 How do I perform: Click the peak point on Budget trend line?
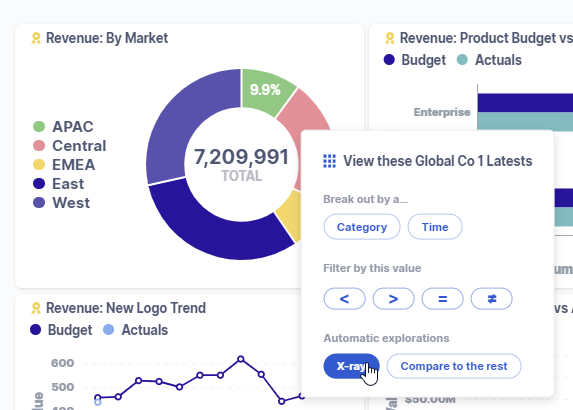click(240, 359)
